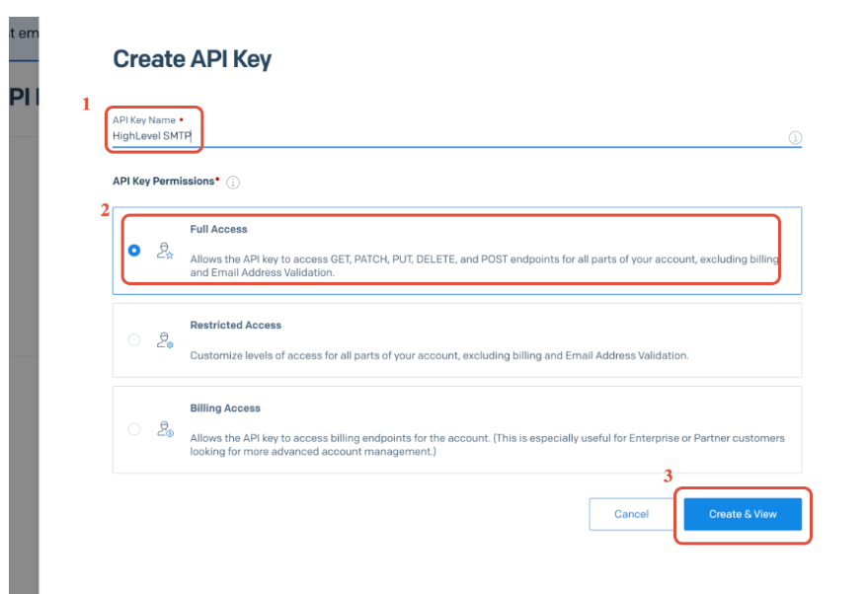Click the Full Access option title

tap(218, 229)
